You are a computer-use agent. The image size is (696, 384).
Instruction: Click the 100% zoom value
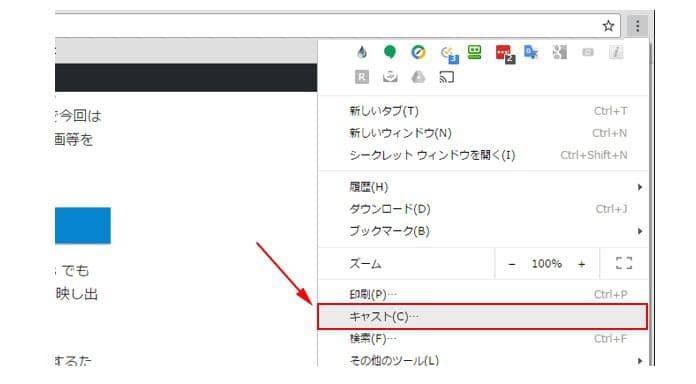(x=547, y=264)
